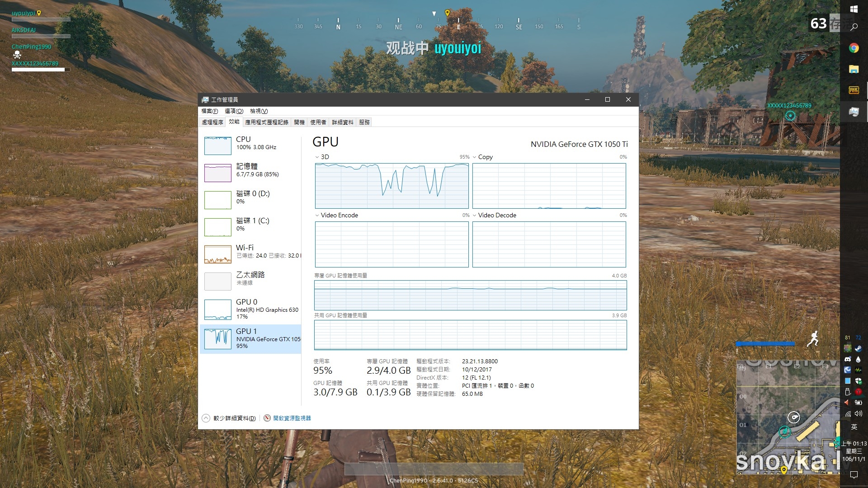Click driver version 23.21.13.8800
This screenshot has height=488, width=868.
coord(480,361)
